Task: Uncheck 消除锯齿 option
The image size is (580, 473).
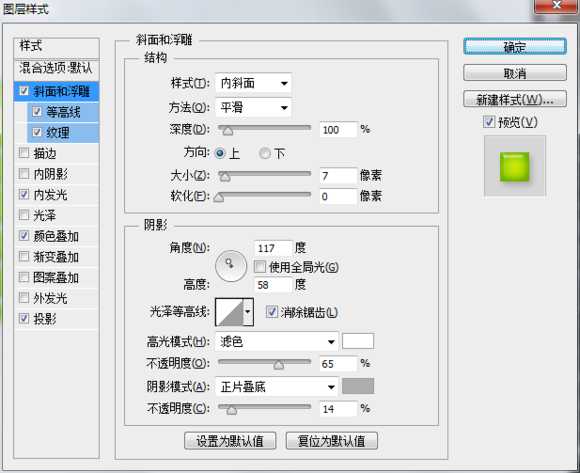Action: click(x=272, y=312)
